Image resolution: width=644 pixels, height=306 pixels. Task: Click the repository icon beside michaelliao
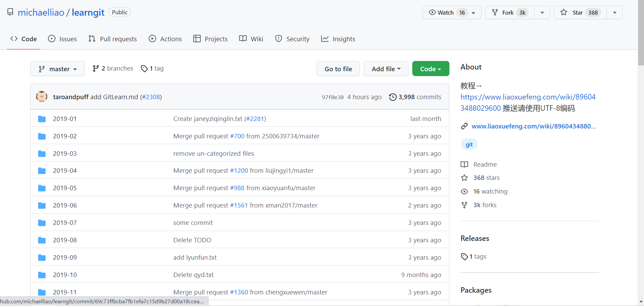pyautogui.click(x=10, y=12)
